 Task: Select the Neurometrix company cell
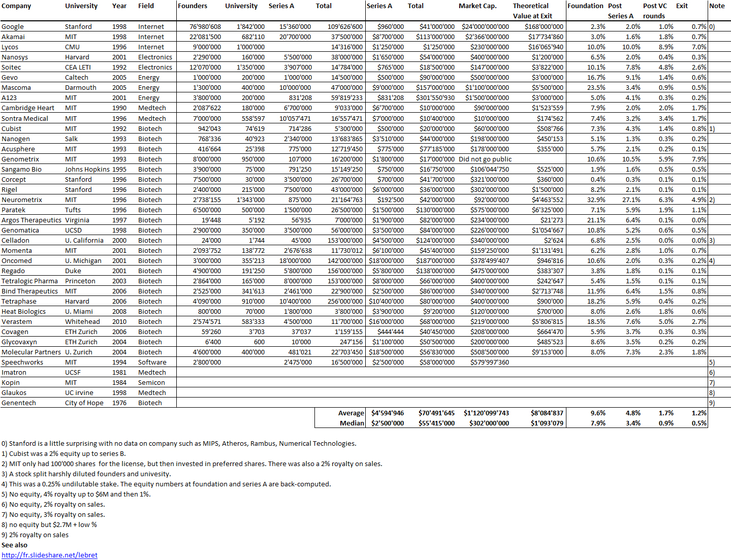pyautogui.click(x=22, y=200)
